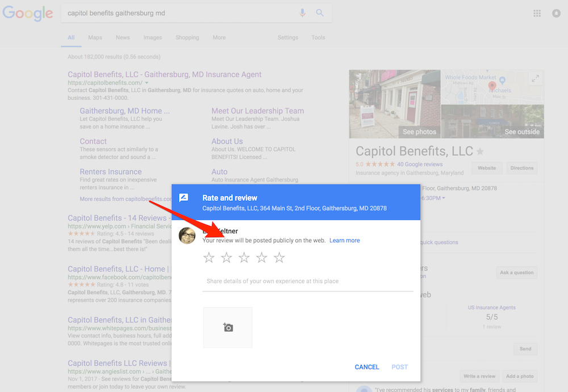The image size is (568, 392).
Task: Open the Angie's List Capitol Benefits Reviews result
Action: tap(119, 363)
